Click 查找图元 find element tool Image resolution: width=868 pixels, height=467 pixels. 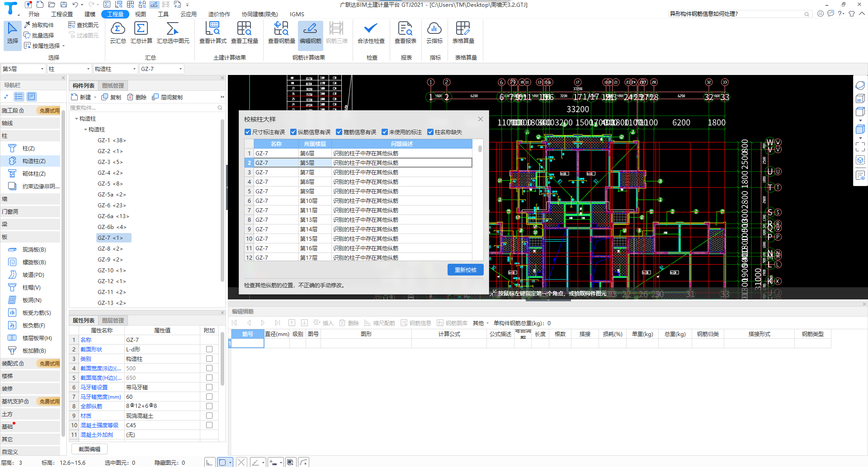click(x=83, y=25)
